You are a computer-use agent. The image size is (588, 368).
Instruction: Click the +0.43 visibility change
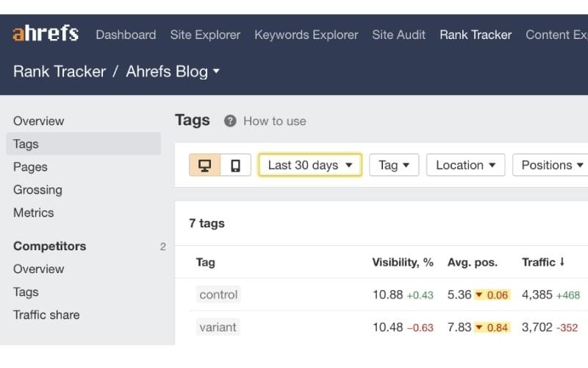420,295
